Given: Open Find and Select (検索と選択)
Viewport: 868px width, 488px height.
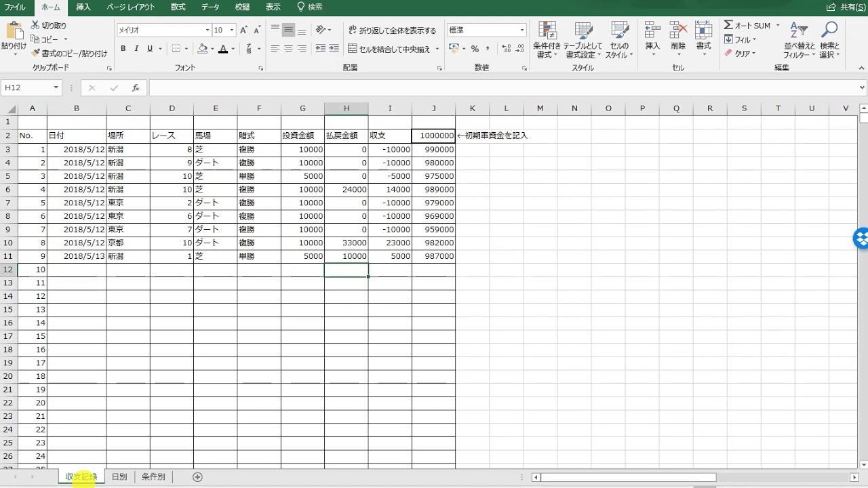Looking at the screenshot, I should (x=829, y=40).
